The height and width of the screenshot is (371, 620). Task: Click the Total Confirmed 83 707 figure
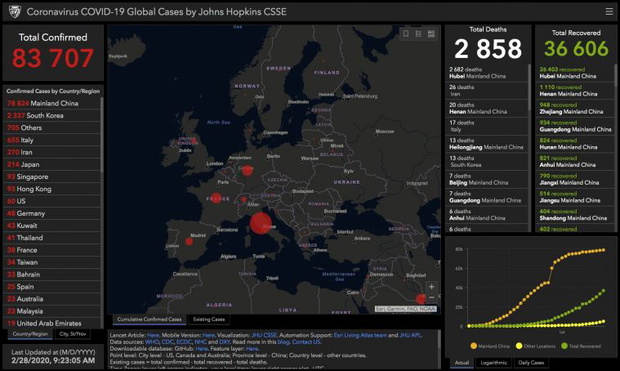click(x=53, y=58)
